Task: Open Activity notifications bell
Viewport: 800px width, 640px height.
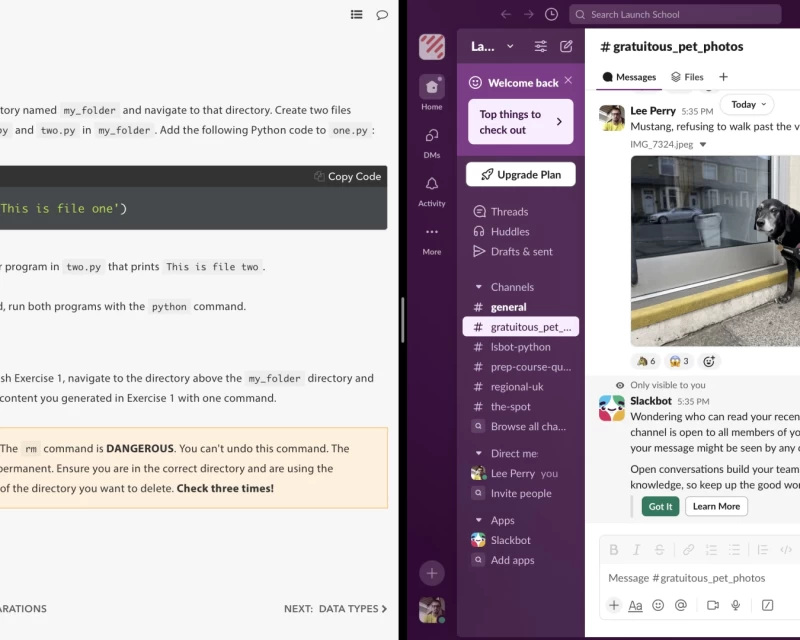Action: coord(432,189)
